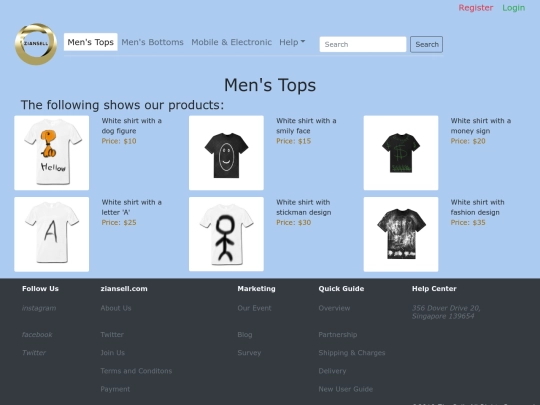Viewport: 540px width, 405px height.
Task: Click 'White shirt with stickman design' text
Action: point(303,207)
